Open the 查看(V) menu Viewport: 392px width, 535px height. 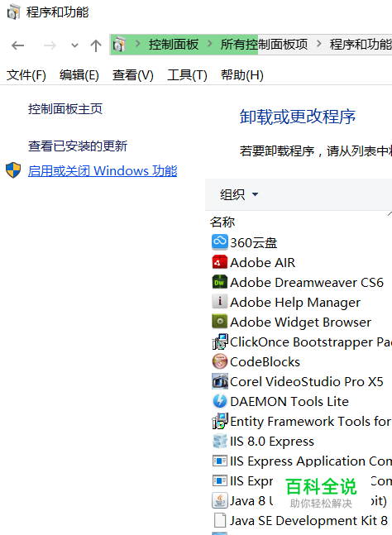tap(132, 74)
